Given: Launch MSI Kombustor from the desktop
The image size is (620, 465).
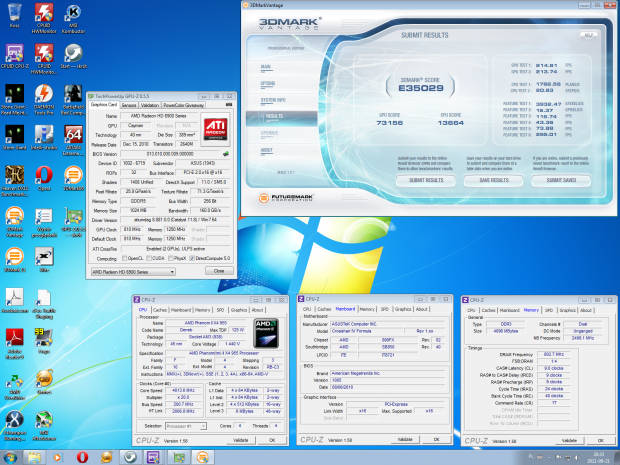Looking at the screenshot, I should 73,14.
